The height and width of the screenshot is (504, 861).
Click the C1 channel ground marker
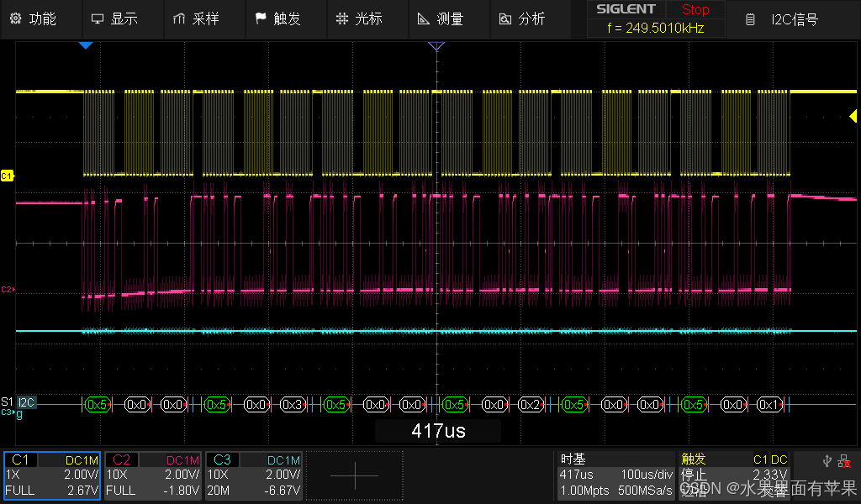point(7,176)
